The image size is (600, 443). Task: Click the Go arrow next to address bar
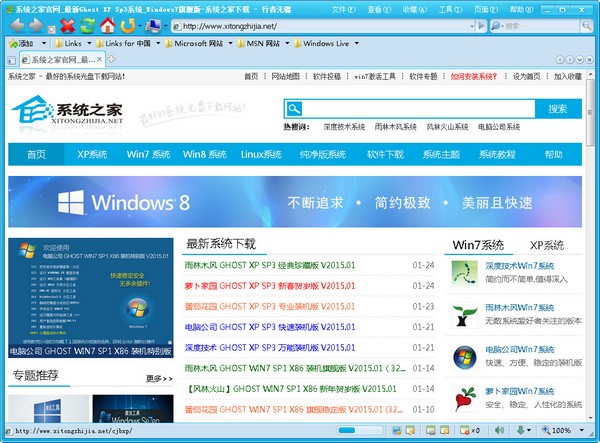click(x=481, y=26)
